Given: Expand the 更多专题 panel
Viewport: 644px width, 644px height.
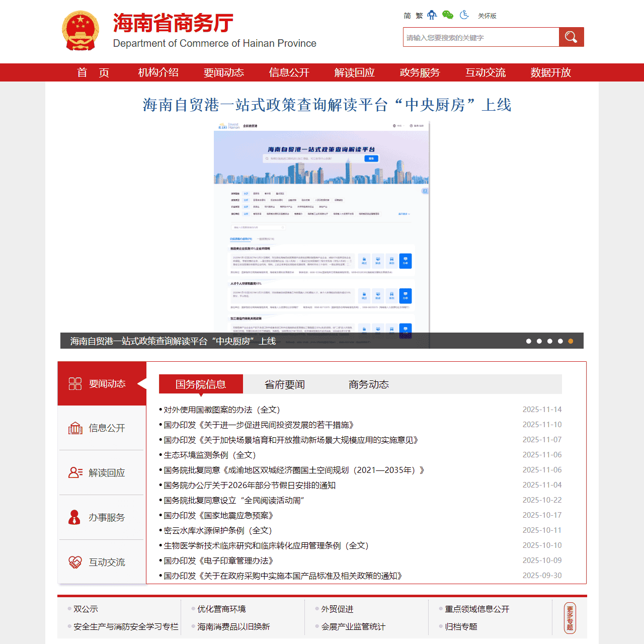Looking at the screenshot, I should (x=570, y=617).
